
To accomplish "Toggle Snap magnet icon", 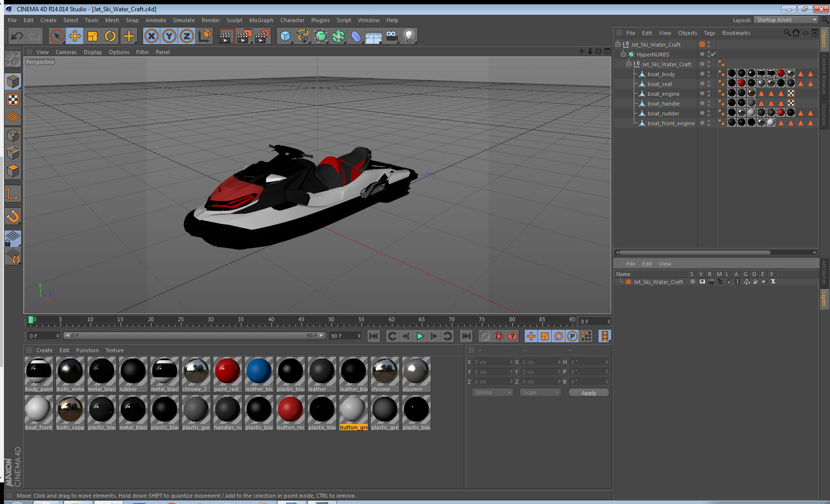I will [x=13, y=216].
